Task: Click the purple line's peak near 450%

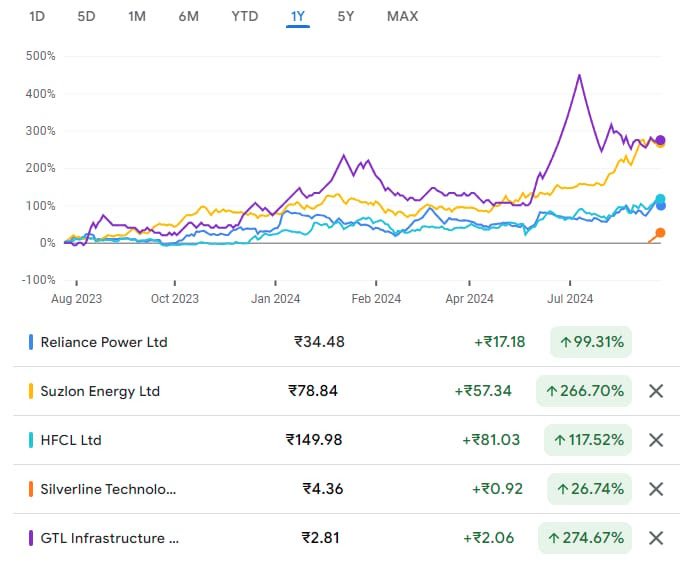Action: (x=579, y=76)
